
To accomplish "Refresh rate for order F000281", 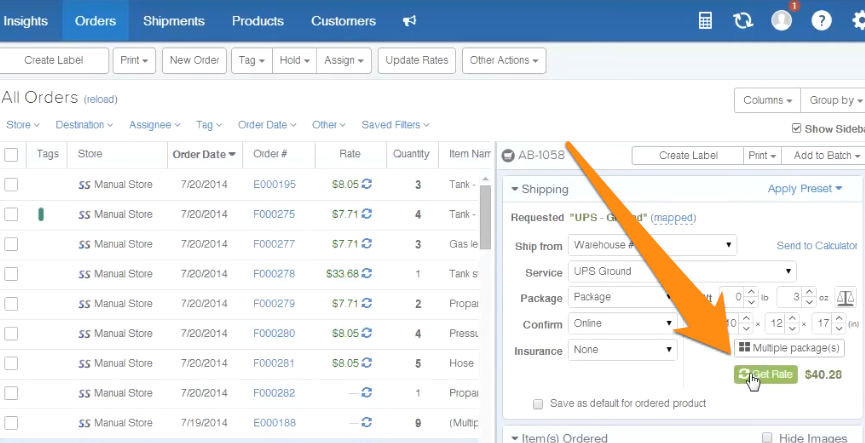I will click(366, 363).
